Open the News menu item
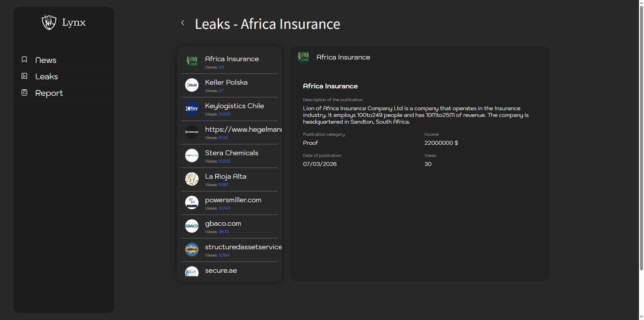Screen dimensions: 644x320 [x=46, y=60]
